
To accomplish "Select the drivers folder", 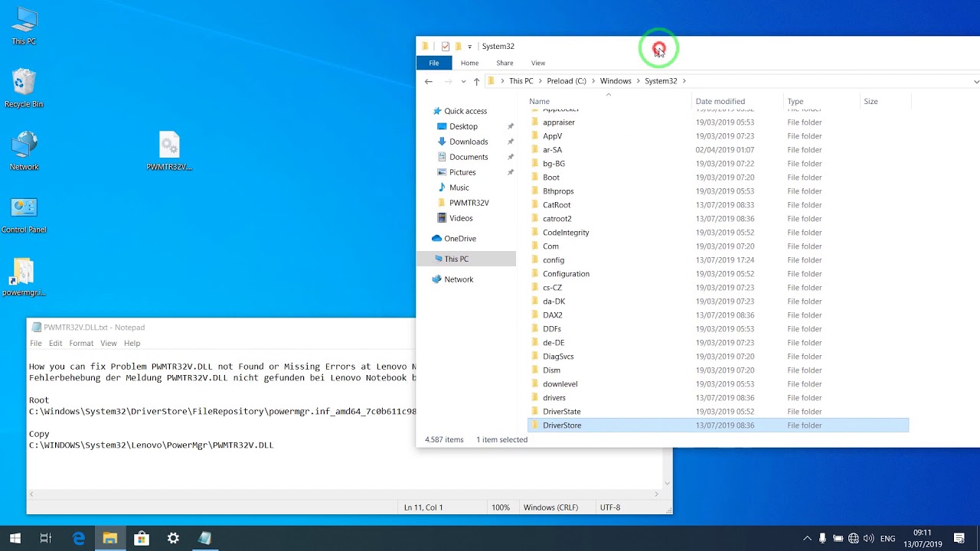I will point(554,398).
